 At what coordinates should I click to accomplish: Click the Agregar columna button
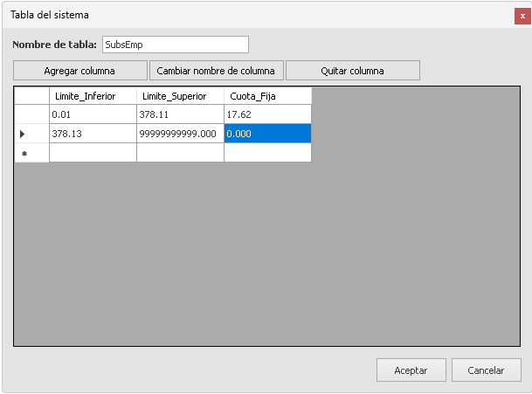click(79, 71)
